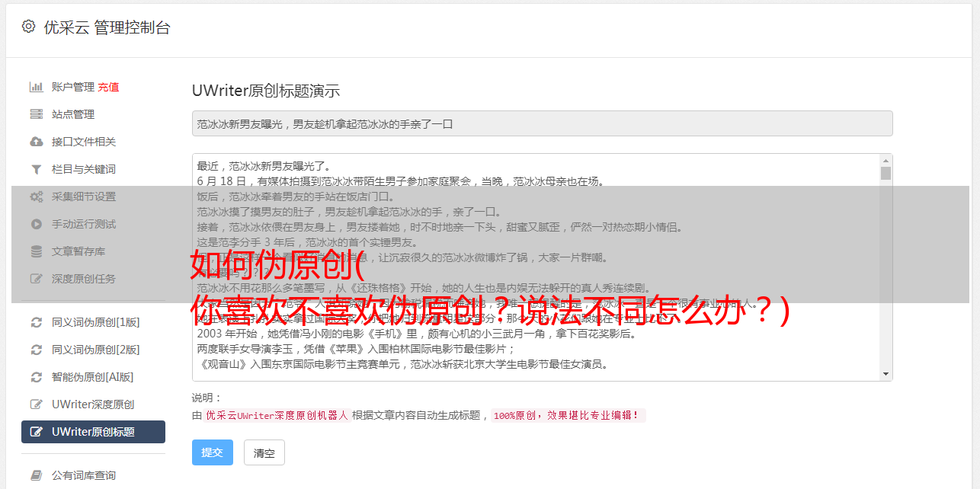Click the line starting '《观音山》入围东京国际电影节'

pyautogui.click(x=402, y=364)
